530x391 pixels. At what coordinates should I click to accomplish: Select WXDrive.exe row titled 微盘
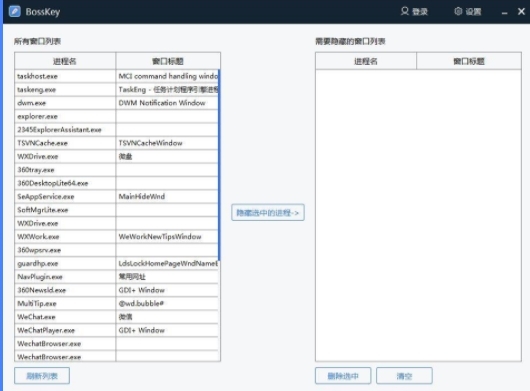point(116,156)
